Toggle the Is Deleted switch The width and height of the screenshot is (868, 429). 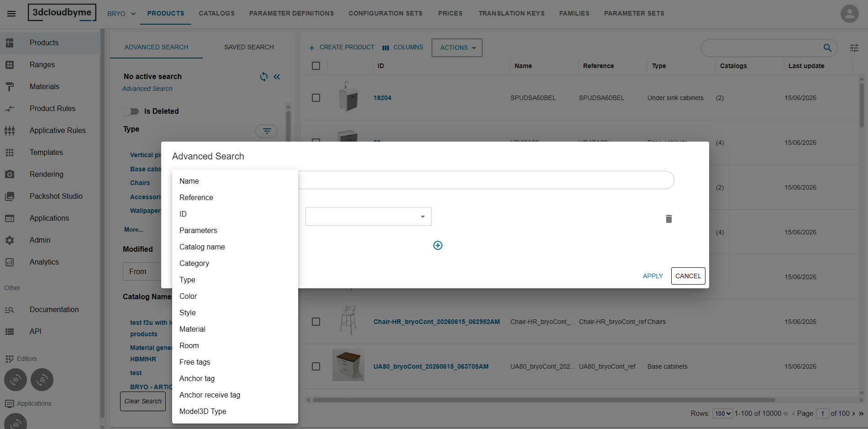point(132,111)
